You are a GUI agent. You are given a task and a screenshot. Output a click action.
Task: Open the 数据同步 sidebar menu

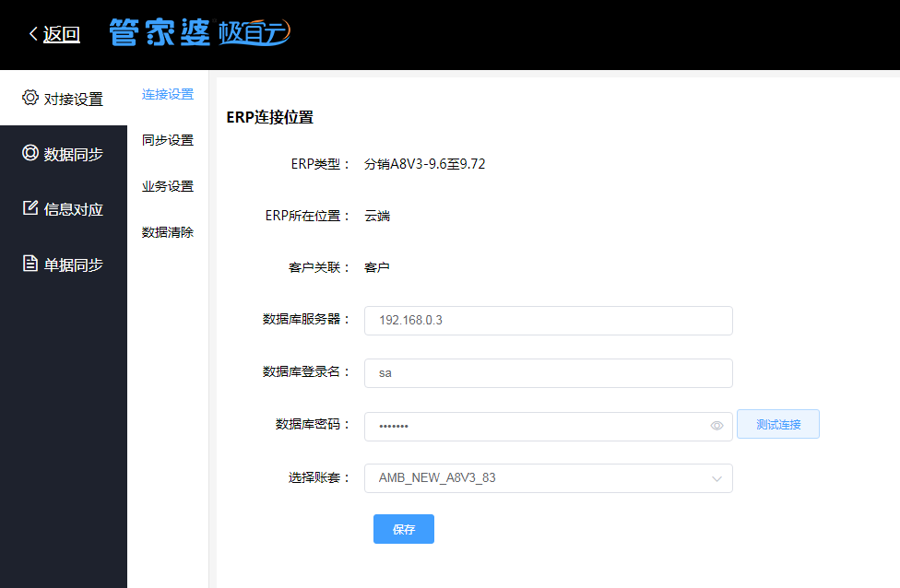tap(63, 153)
